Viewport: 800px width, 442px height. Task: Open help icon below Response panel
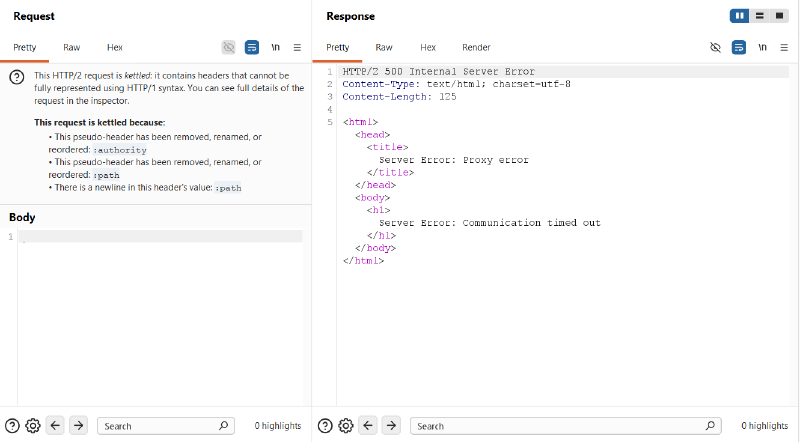(325, 426)
